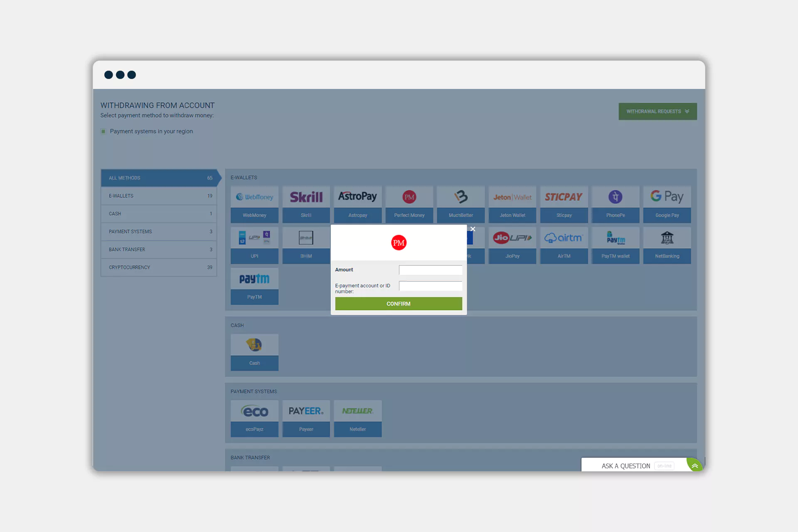
Task: Select the Perfect Money tile
Action: 409,204
